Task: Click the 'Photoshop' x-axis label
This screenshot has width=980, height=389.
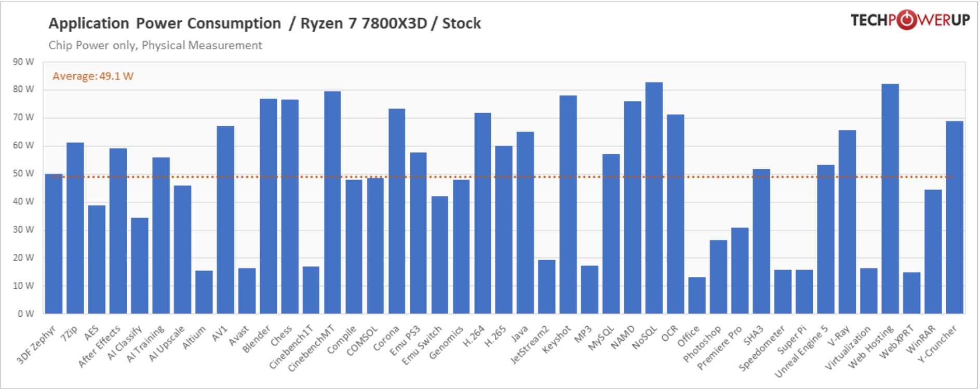Action: coord(702,344)
